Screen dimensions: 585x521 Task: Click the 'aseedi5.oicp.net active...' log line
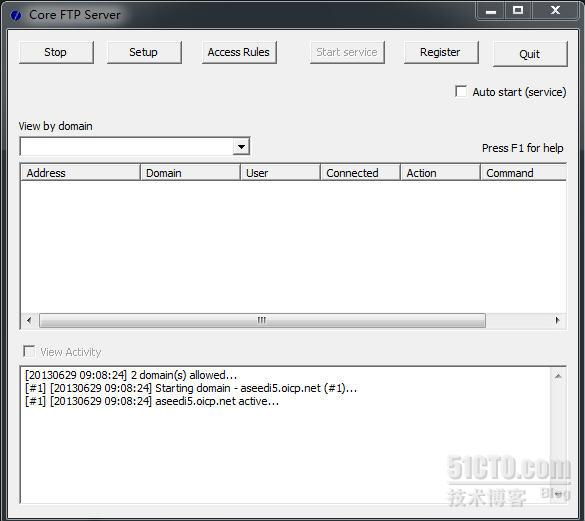point(152,401)
